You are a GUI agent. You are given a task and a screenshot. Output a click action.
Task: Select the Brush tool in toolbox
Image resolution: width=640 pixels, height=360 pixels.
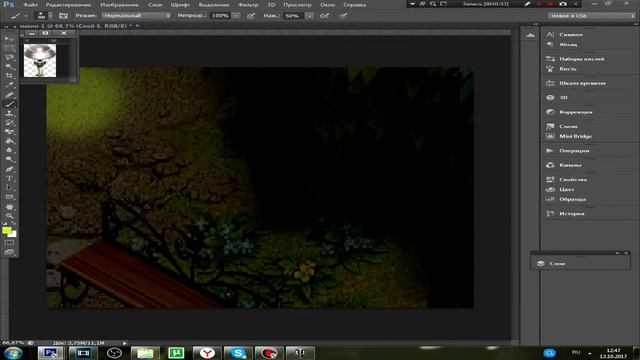[9, 104]
